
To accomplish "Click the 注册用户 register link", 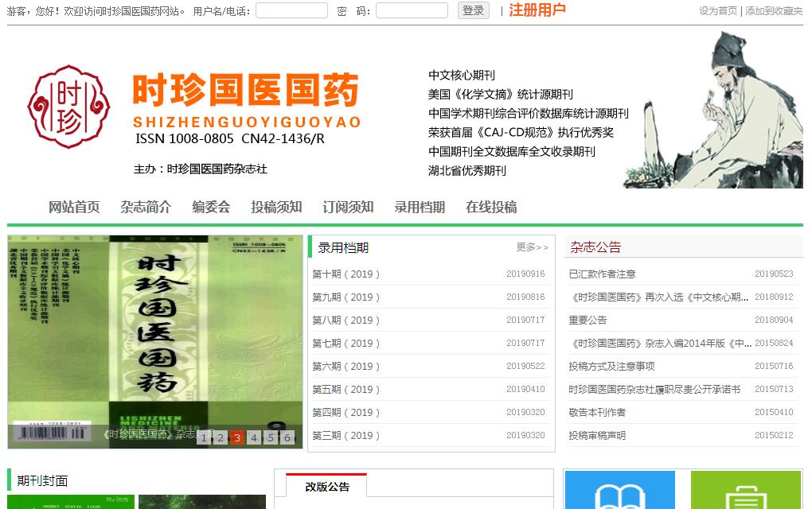I will (x=537, y=10).
